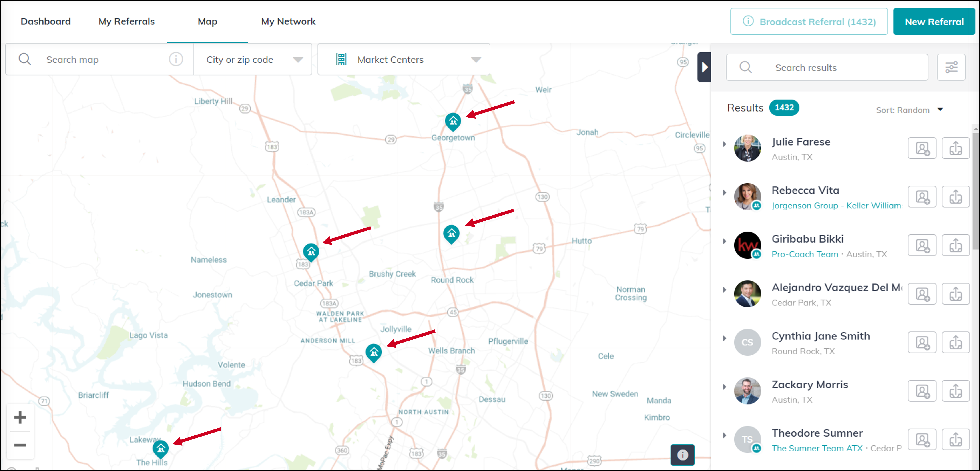Click Julie Farese profile photo
Viewport: 980px width, 471px height.
click(x=747, y=148)
